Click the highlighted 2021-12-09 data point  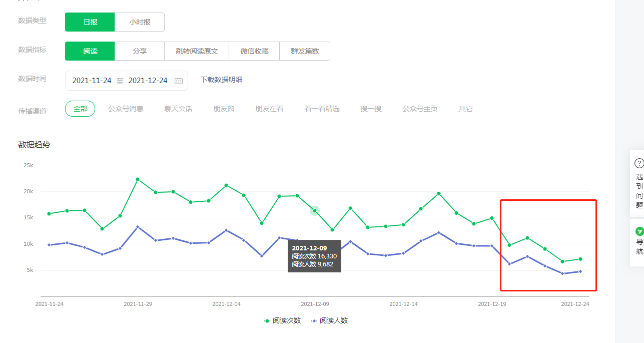point(315,211)
